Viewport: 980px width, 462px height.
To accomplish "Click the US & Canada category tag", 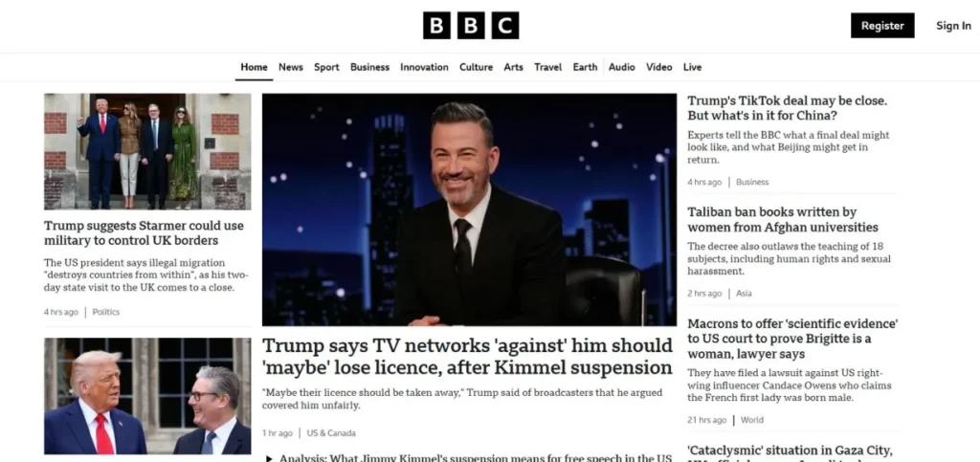I will pyautogui.click(x=331, y=432).
